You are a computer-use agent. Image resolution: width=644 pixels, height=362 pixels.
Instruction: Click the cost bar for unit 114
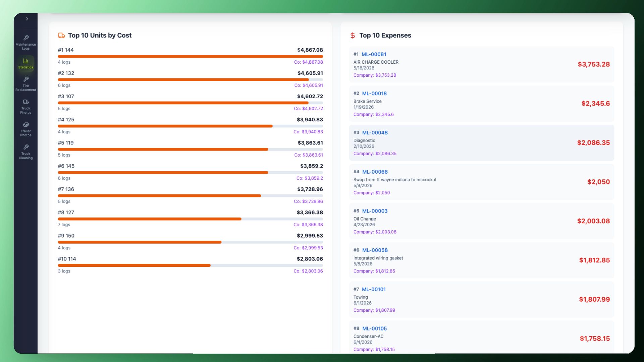coord(190,265)
